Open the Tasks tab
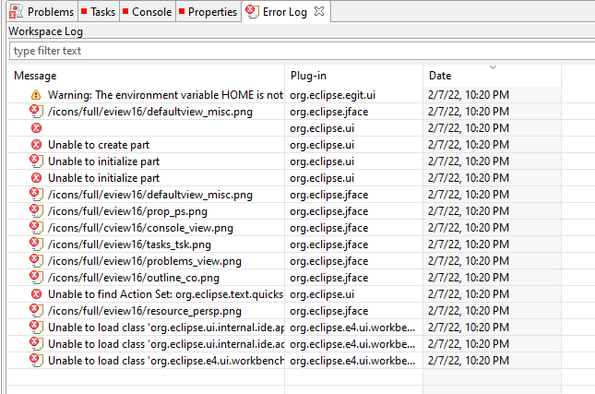Viewport: 595px width, 394px height. 99,12
